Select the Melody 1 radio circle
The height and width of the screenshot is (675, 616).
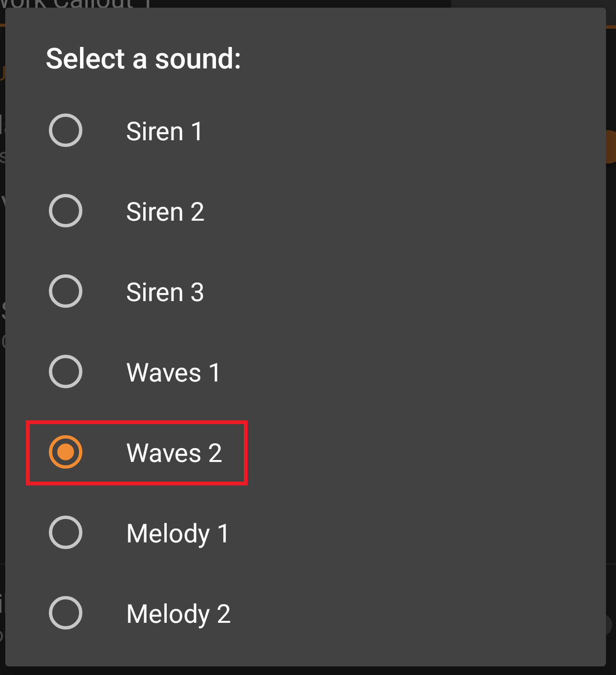pyautogui.click(x=66, y=532)
